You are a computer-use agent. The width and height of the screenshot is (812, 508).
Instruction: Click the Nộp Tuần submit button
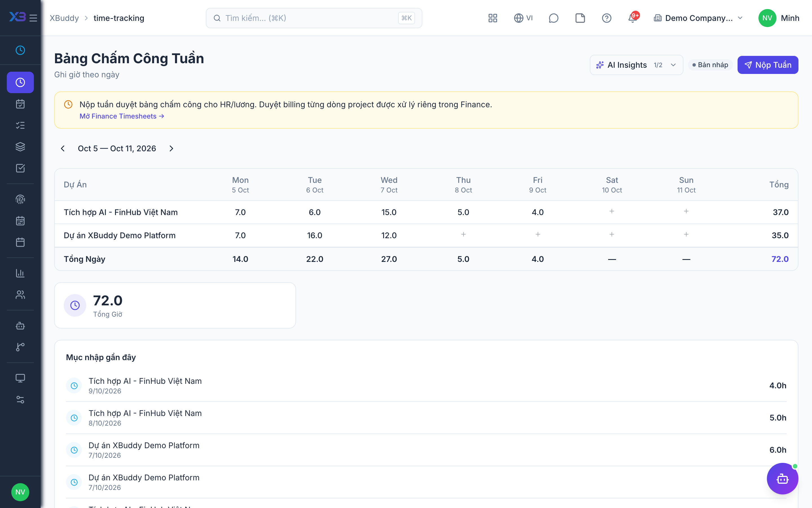tap(768, 65)
